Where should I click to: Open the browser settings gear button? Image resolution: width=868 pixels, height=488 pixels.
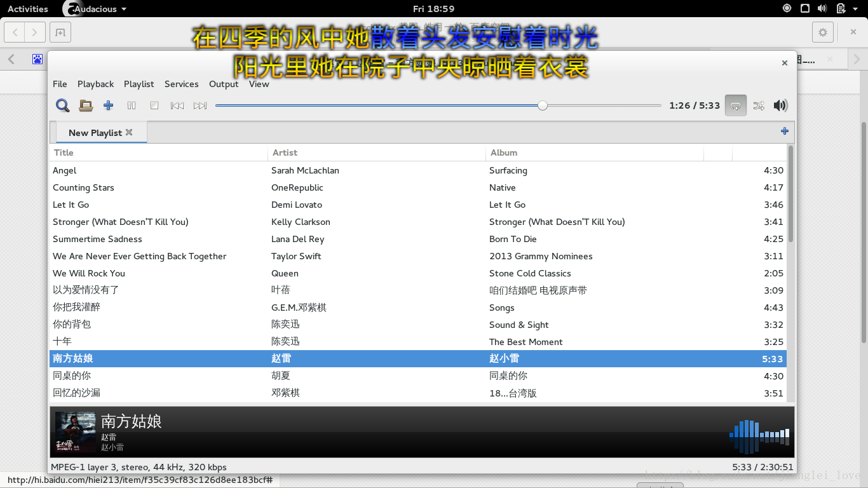pyautogui.click(x=823, y=32)
